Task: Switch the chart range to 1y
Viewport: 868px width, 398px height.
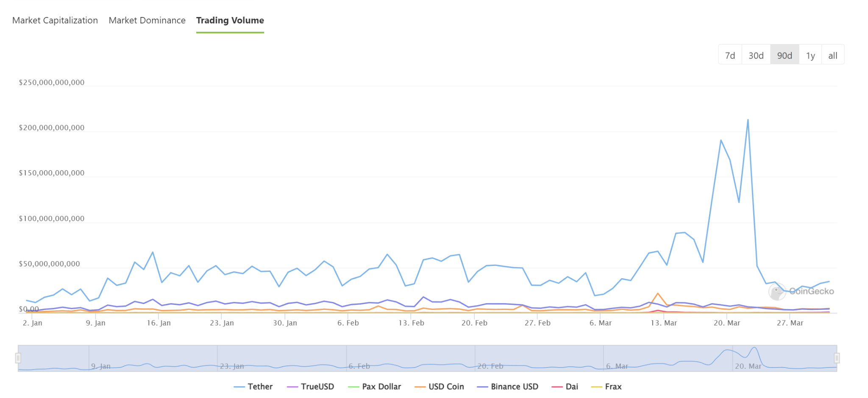Action: click(810, 55)
